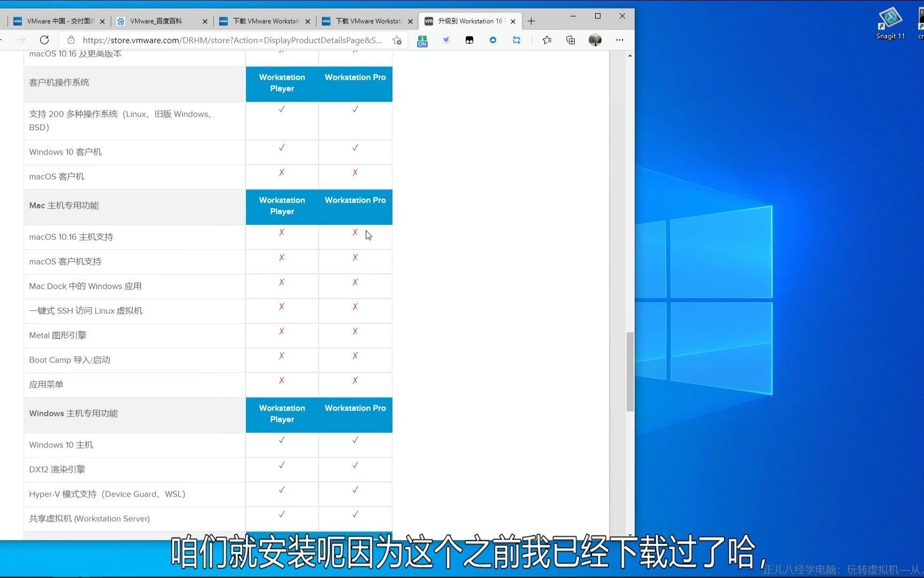
Task: Click the Metal 图形引擎 row label
Action: pyautogui.click(x=58, y=336)
